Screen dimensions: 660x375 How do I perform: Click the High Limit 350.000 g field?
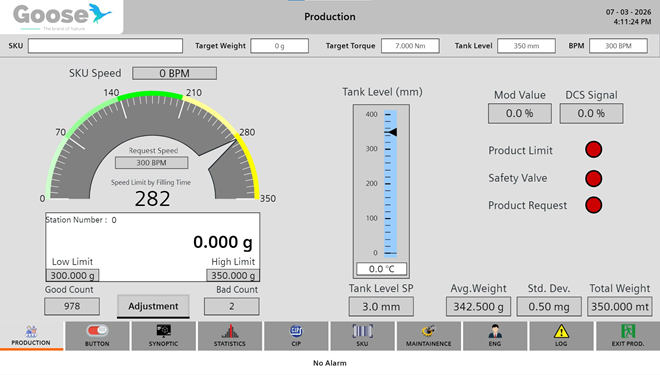pos(233,276)
